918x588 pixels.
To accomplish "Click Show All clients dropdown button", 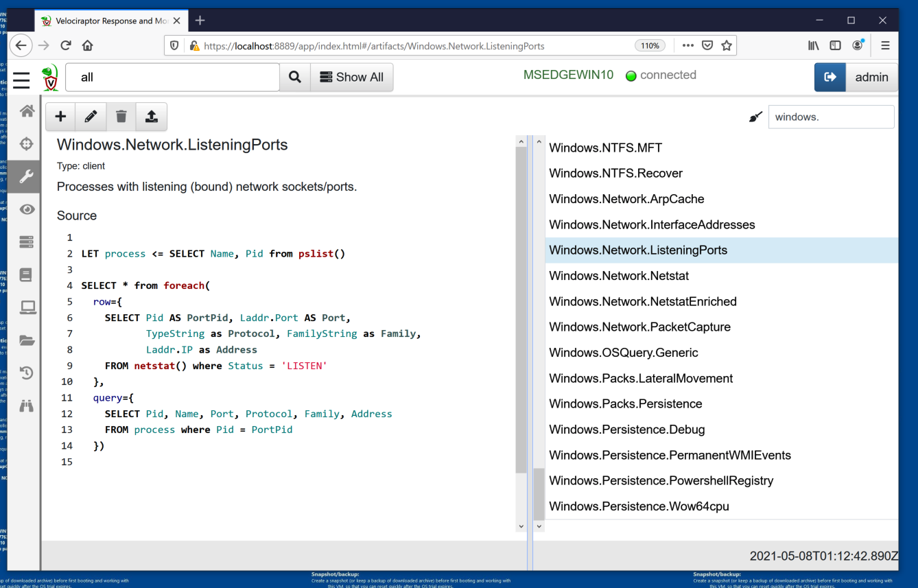I will coord(352,78).
